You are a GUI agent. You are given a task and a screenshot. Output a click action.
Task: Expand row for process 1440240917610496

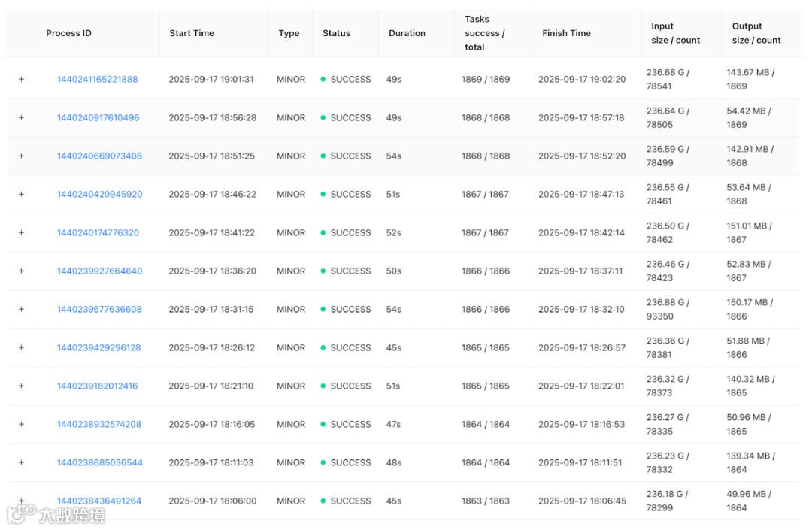tap(21, 117)
